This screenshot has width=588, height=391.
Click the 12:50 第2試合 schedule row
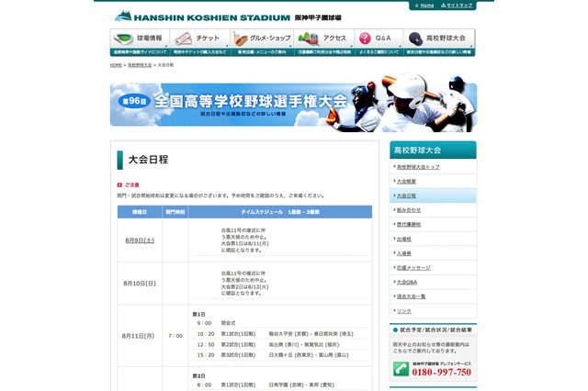[279, 344]
